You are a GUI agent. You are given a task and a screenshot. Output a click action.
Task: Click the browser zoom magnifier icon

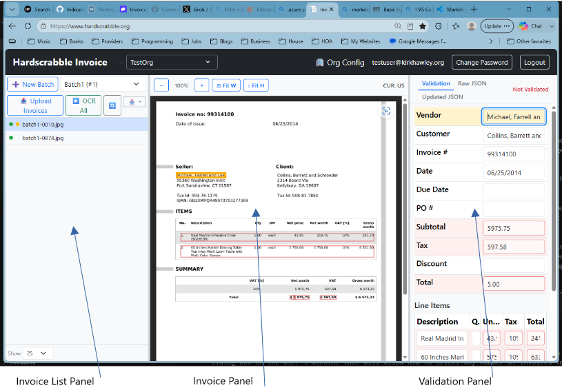(398, 26)
